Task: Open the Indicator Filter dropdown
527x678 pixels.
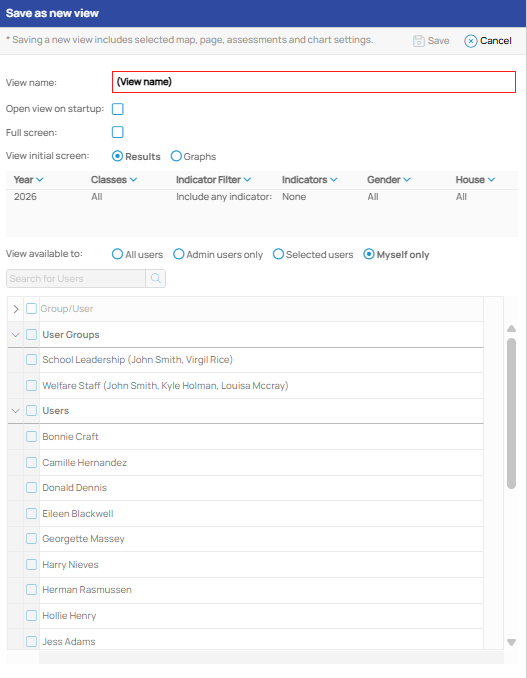Action: pos(247,180)
